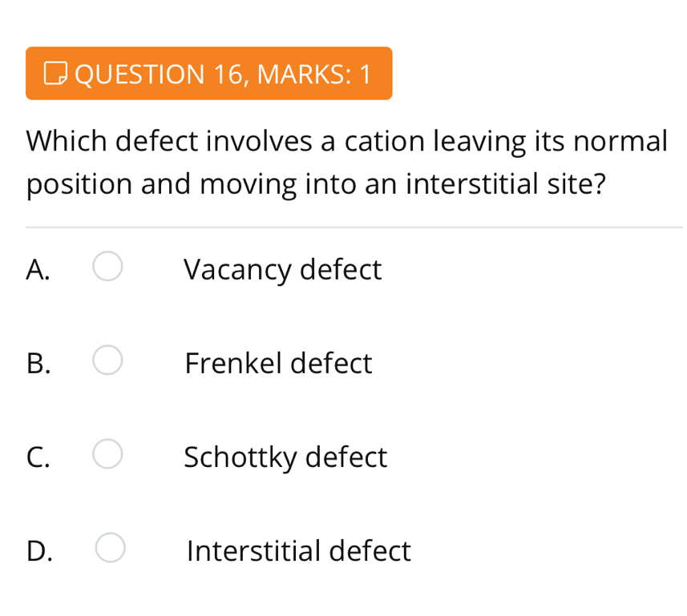
Task: Click the "Frenkel defect" answer text
Action: click(278, 364)
